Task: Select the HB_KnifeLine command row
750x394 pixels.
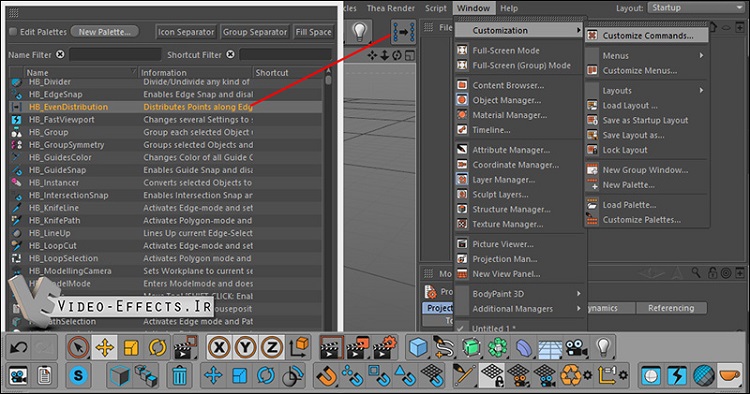Action: tap(166, 208)
